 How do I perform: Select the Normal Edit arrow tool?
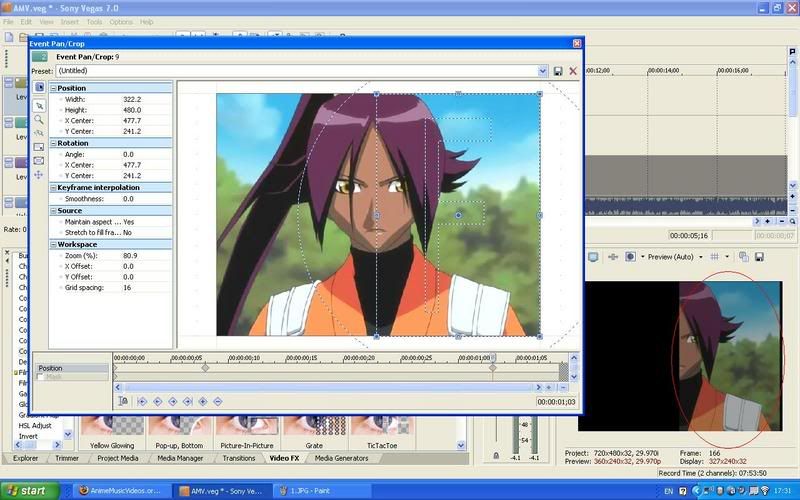click(x=39, y=106)
